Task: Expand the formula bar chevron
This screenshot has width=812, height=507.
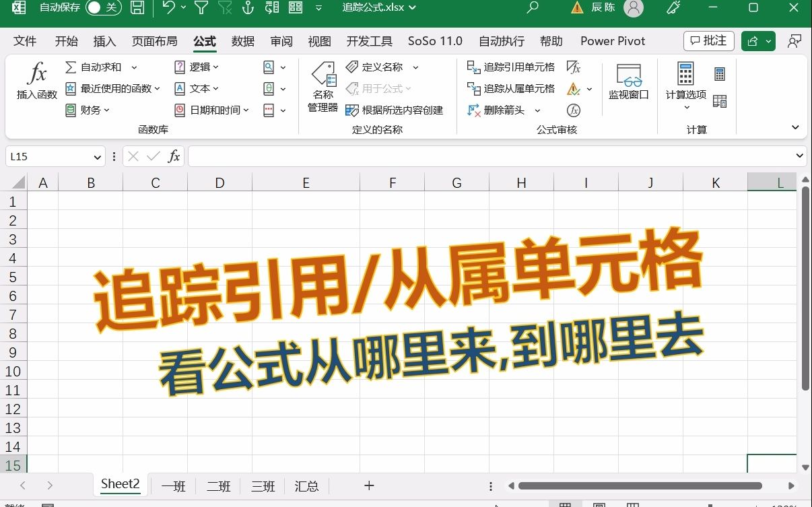Action: 800,156
